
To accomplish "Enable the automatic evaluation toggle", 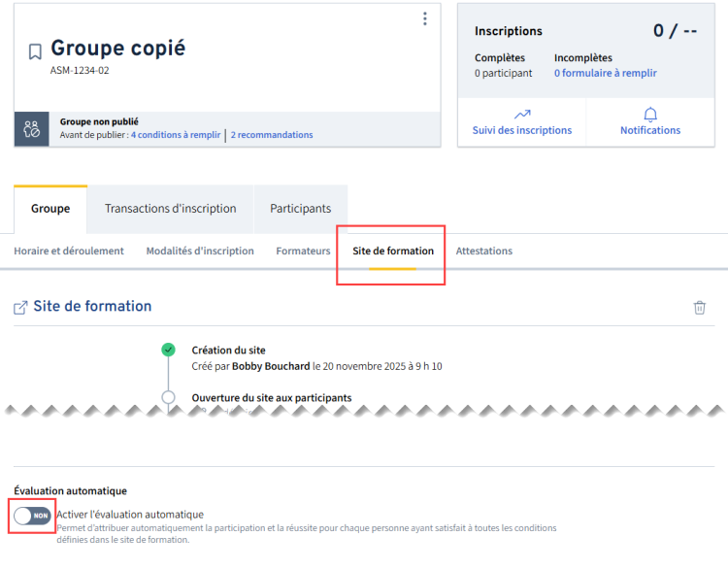I will tap(32, 515).
